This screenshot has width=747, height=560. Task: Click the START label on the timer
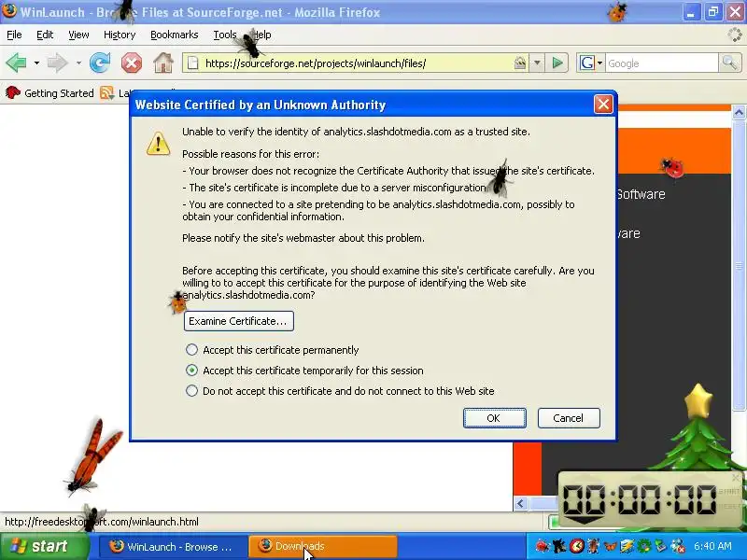click(x=728, y=491)
